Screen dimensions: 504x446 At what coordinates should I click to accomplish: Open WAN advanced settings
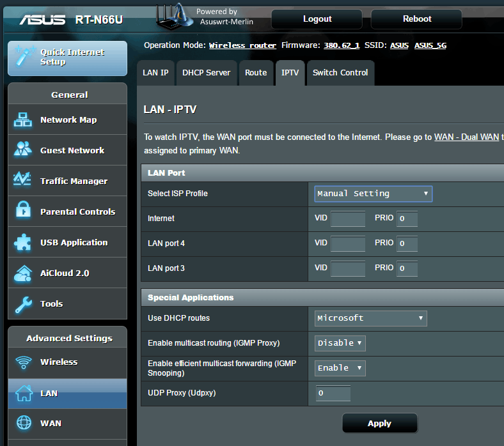(68, 424)
